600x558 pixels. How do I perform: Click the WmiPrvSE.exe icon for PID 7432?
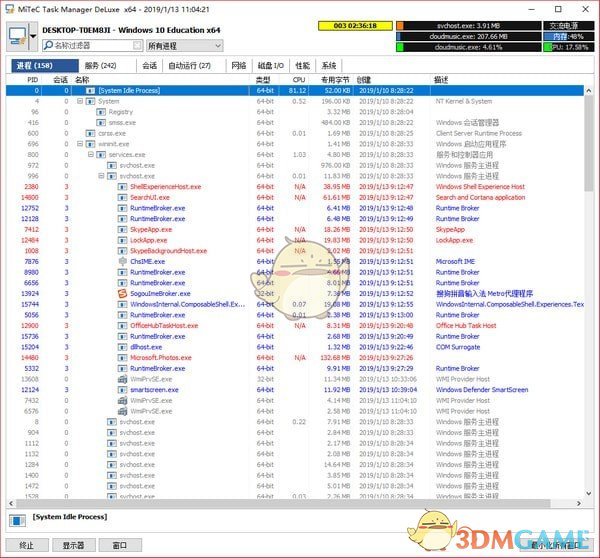coord(122,401)
